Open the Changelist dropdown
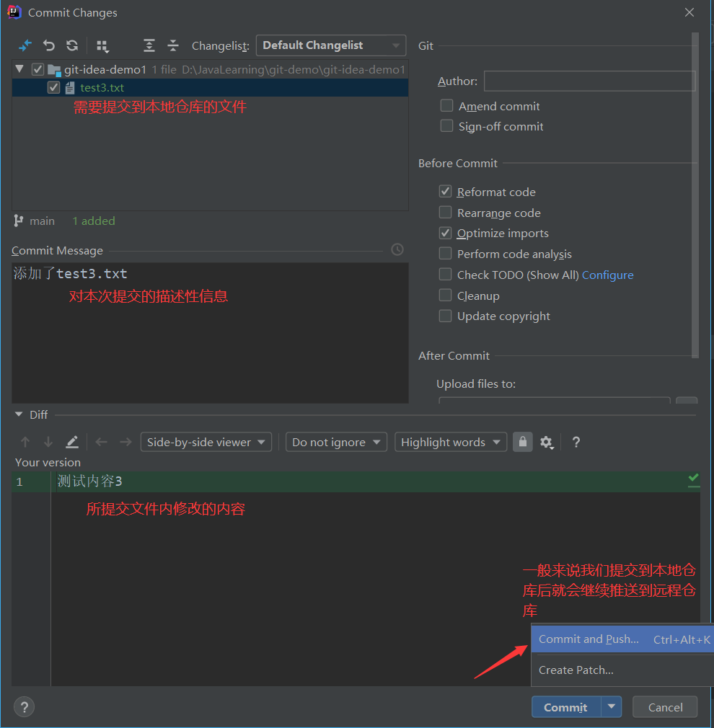The height and width of the screenshot is (728, 714). coord(330,45)
